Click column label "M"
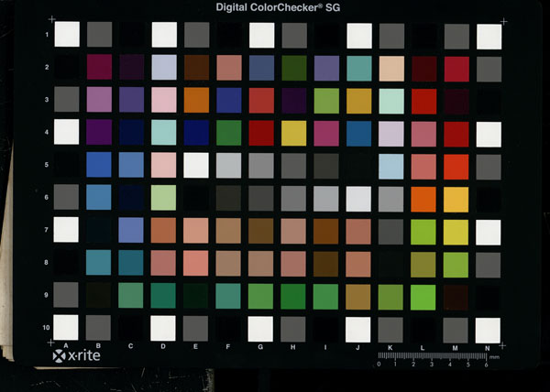Viewport: 550px width, 392px height. pyautogui.click(x=455, y=348)
